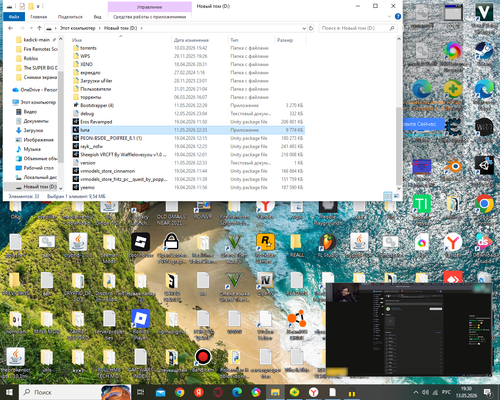This screenshot has width=500, height=400.
Task: Click the Refresh icon beside address bar
Action: point(311,28)
